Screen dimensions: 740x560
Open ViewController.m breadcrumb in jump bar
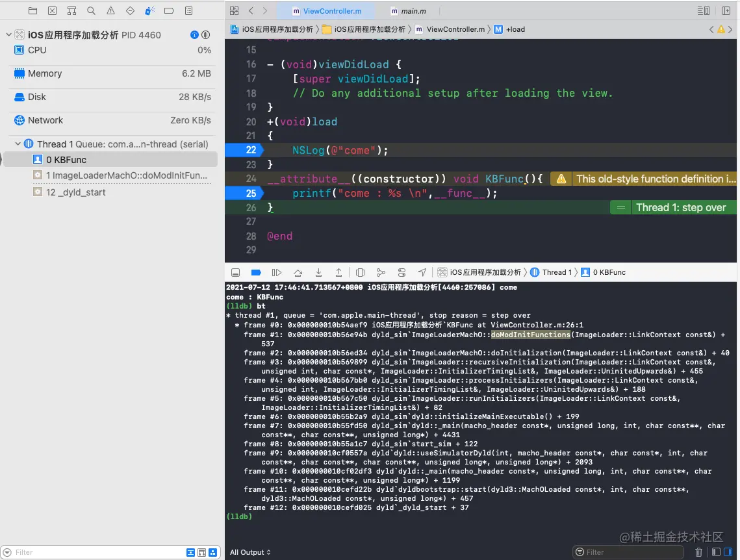pyautogui.click(x=450, y=29)
